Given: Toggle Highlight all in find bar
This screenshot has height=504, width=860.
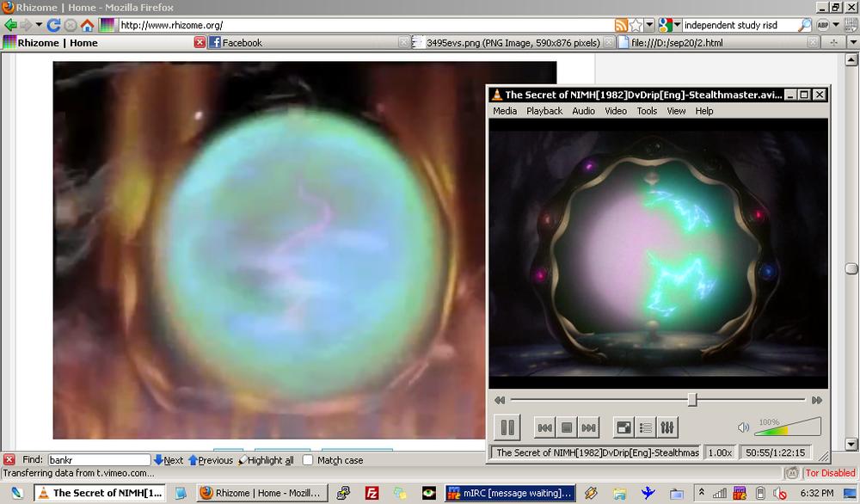Looking at the screenshot, I should 267,460.
